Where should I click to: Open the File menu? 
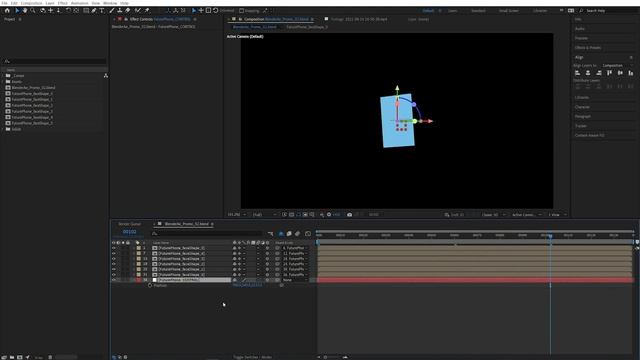click(4, 3)
